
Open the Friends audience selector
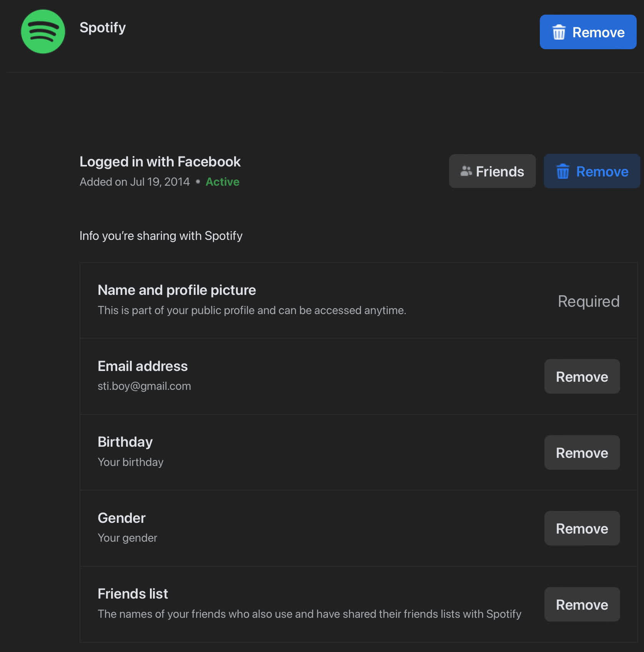pyautogui.click(x=492, y=171)
